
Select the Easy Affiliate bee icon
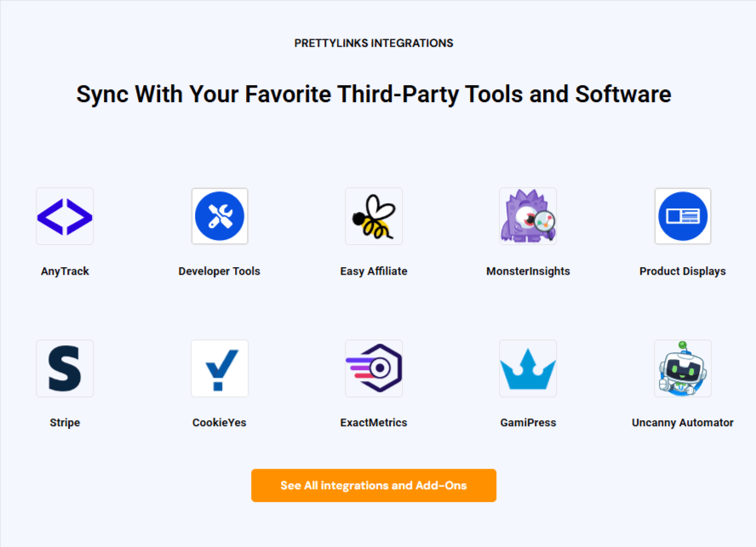pyautogui.click(x=374, y=216)
